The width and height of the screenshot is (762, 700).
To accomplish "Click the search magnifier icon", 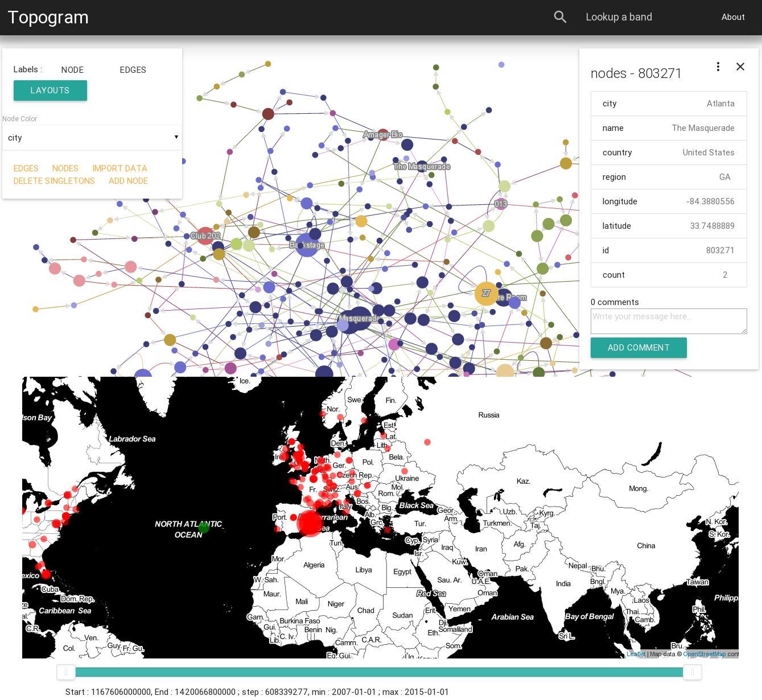I will (560, 17).
